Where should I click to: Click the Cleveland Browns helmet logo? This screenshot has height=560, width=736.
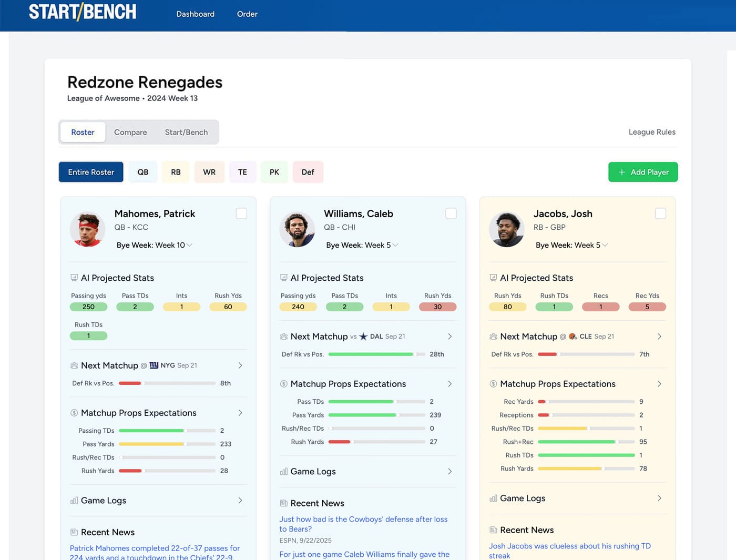(573, 337)
